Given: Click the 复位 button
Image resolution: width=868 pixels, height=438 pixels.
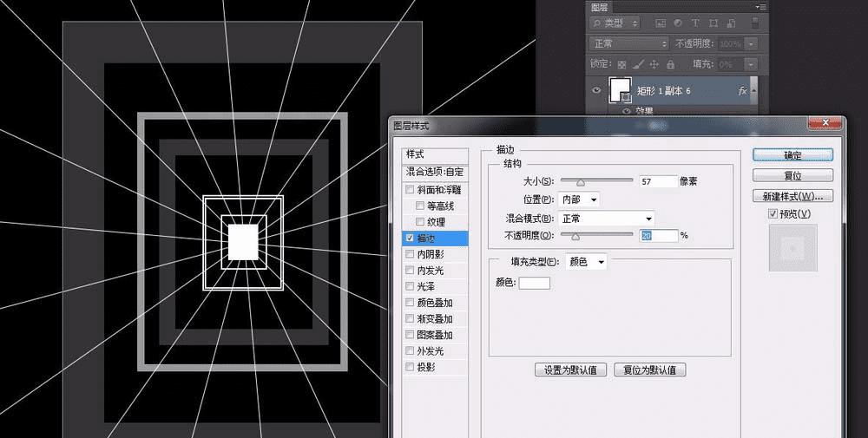Looking at the screenshot, I should pyautogui.click(x=792, y=176).
